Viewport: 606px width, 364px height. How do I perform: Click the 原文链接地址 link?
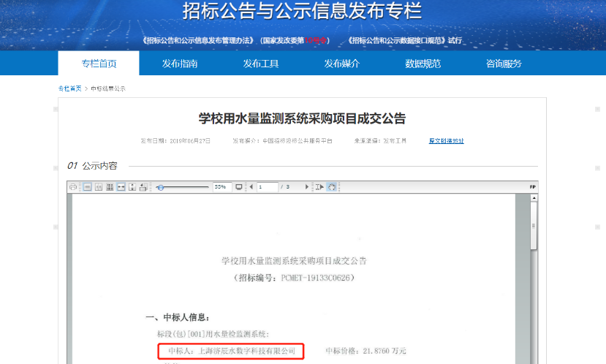coord(446,141)
